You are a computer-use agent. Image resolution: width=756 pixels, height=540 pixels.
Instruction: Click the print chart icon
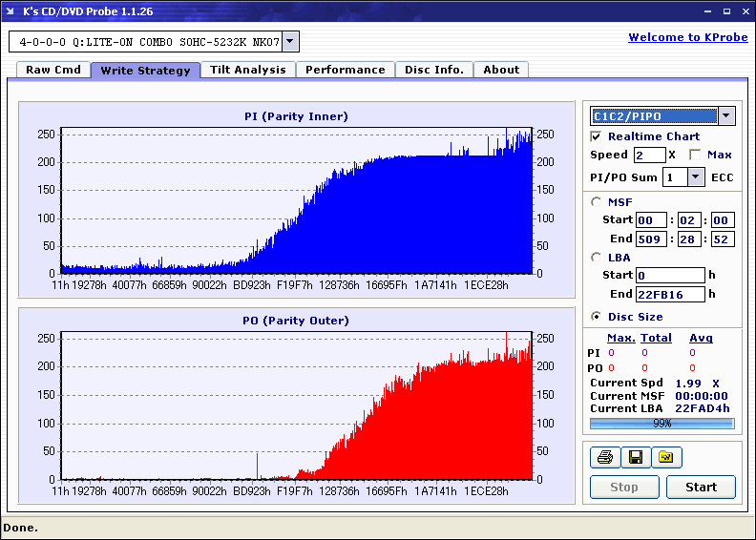click(x=604, y=457)
